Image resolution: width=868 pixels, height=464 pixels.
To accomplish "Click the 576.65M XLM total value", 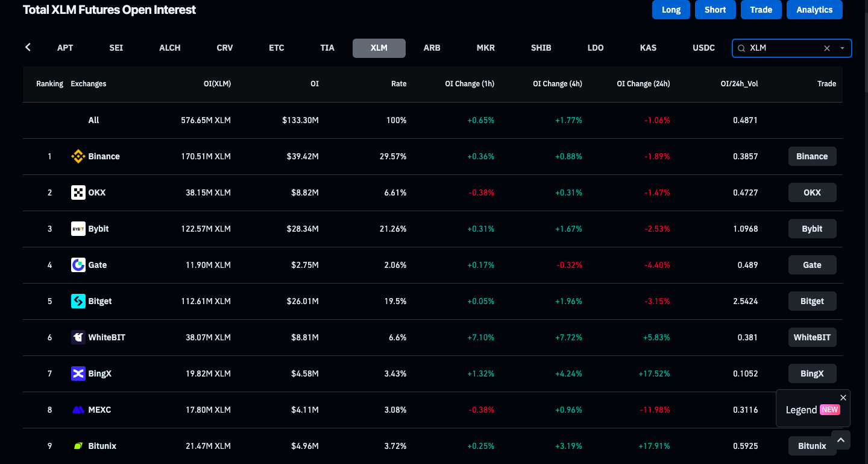I will click(x=206, y=120).
